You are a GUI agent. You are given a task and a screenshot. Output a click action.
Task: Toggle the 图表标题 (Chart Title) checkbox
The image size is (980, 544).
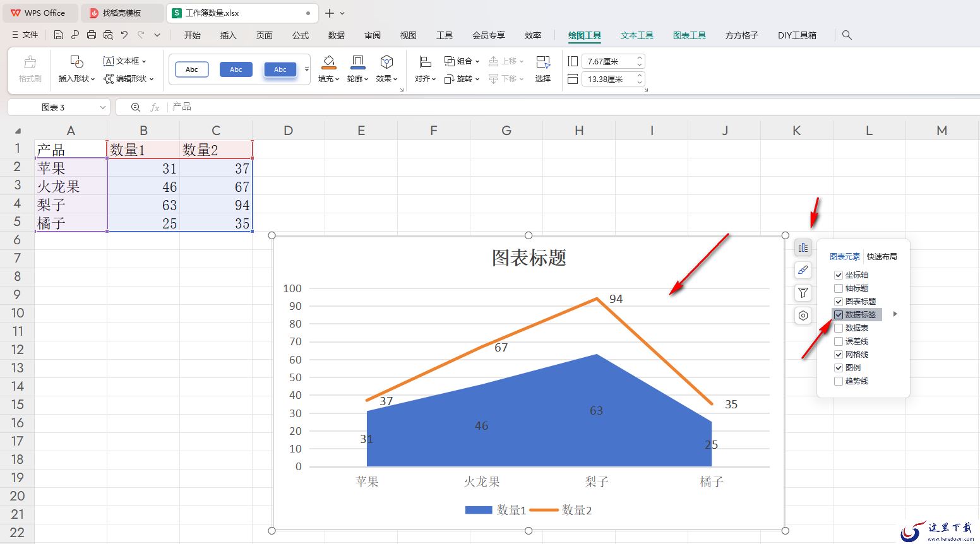(839, 302)
